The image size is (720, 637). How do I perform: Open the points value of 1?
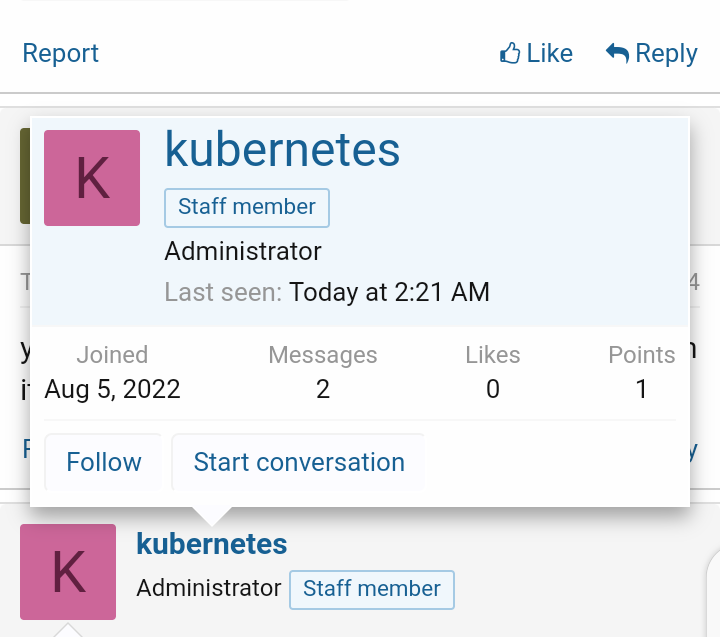(x=642, y=389)
